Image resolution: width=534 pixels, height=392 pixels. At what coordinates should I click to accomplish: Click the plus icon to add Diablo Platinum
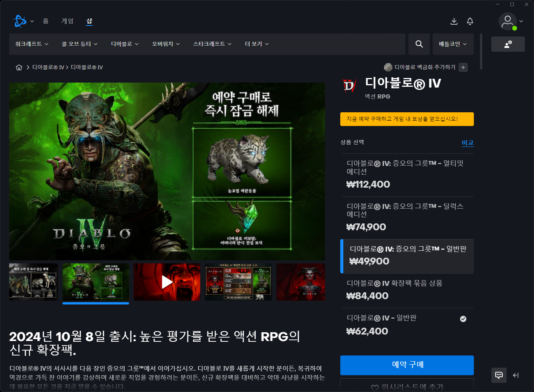point(463,67)
